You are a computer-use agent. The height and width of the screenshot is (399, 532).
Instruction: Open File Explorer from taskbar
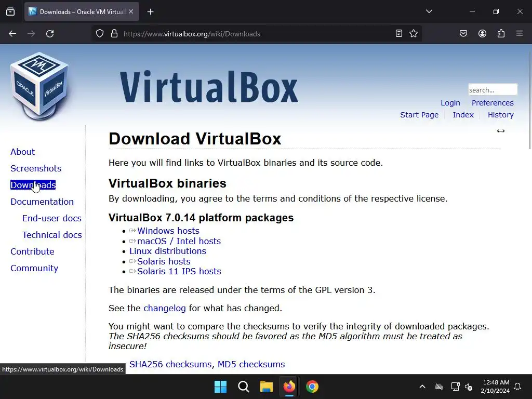(267, 387)
